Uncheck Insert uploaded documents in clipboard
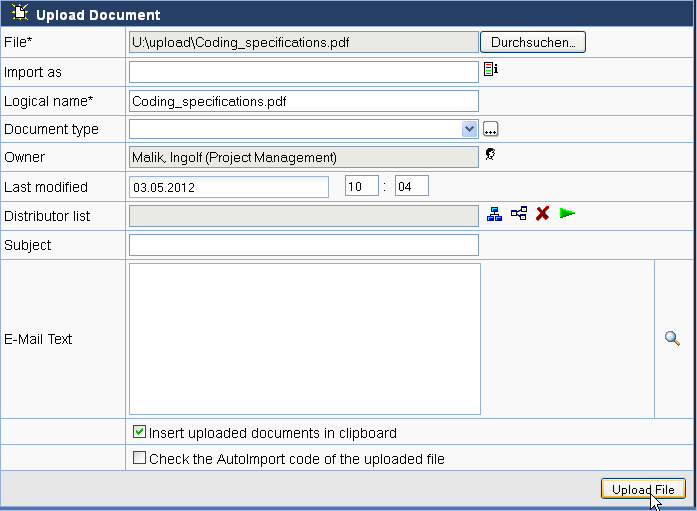The height and width of the screenshot is (511, 697). (140, 432)
